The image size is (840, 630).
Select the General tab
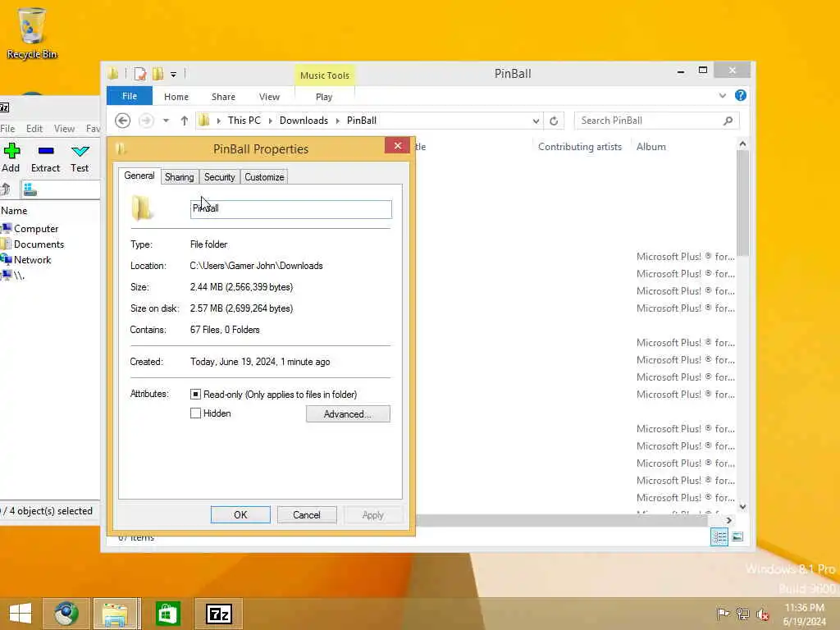point(139,176)
